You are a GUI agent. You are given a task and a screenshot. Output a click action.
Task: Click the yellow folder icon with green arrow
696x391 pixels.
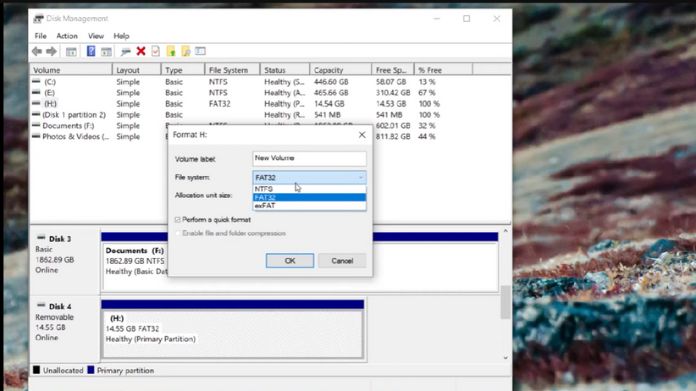pyautogui.click(x=171, y=51)
